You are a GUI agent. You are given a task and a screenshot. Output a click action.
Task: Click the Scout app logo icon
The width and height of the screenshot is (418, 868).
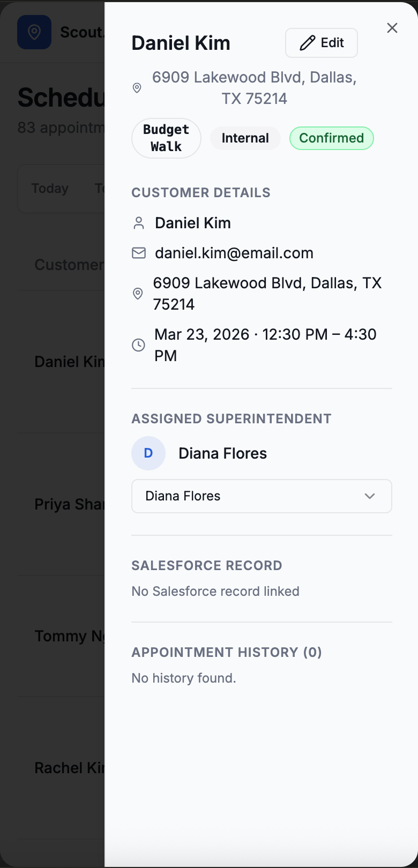[x=34, y=32]
